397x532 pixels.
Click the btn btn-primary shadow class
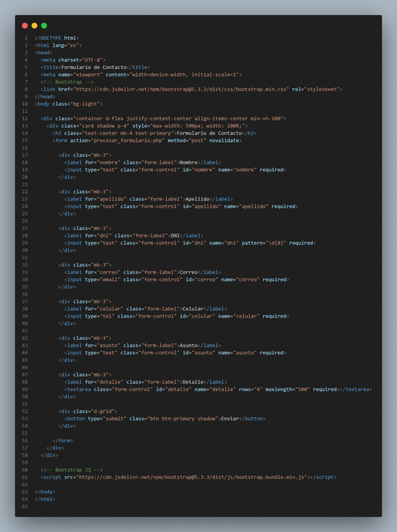click(182, 419)
